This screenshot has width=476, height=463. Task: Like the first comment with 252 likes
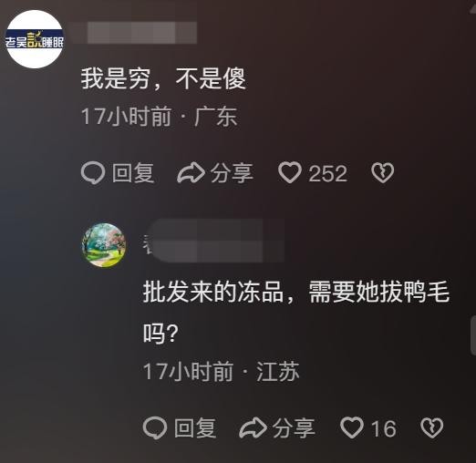290,172
